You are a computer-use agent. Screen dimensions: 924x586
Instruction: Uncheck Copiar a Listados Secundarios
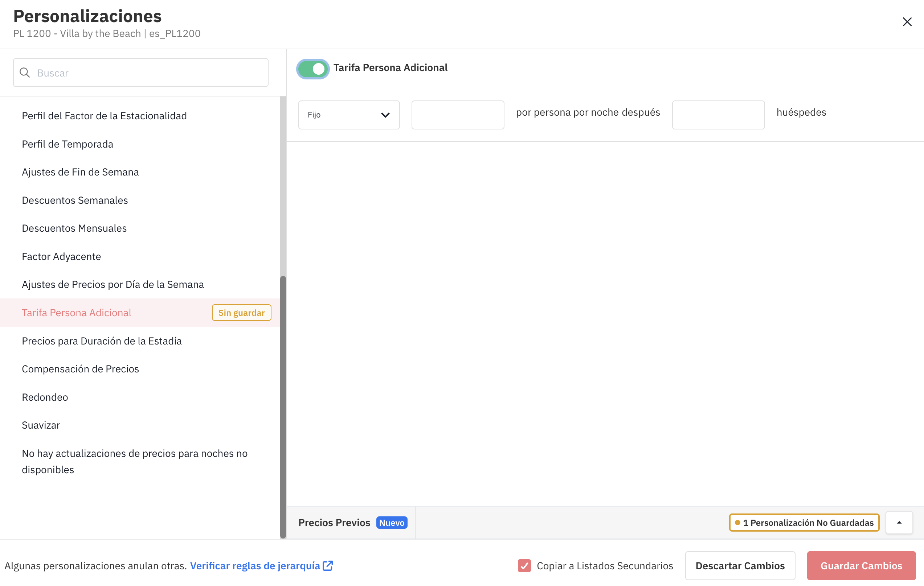[x=524, y=565]
